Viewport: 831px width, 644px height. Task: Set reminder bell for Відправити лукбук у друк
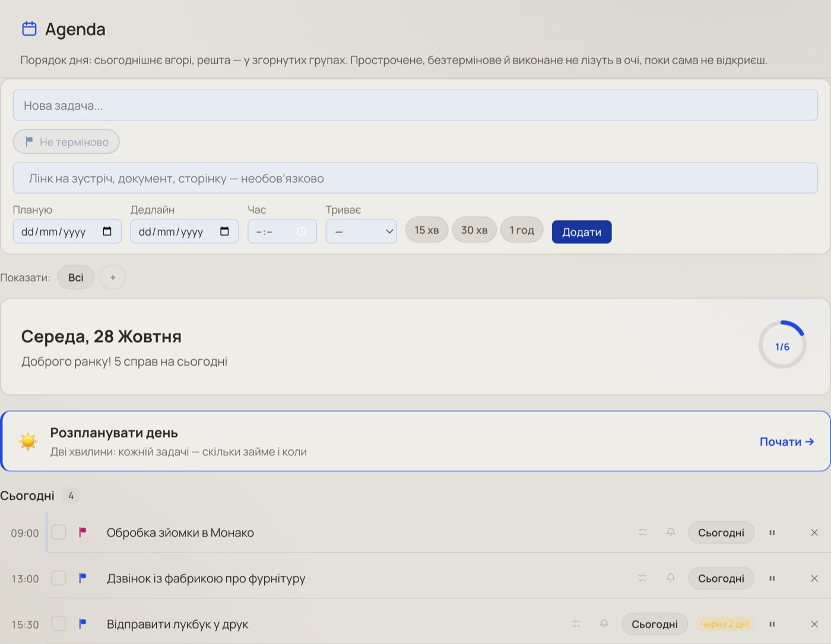604,624
